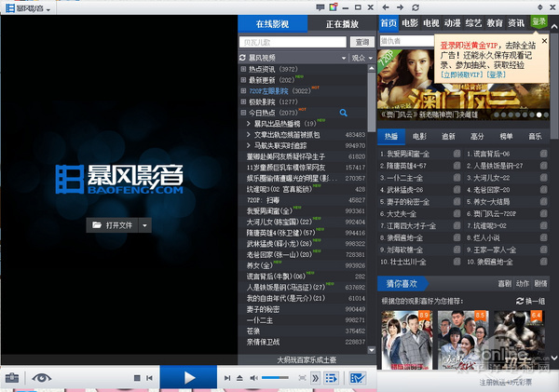
Task: Go forward with the right arrow
Action: 400,7
